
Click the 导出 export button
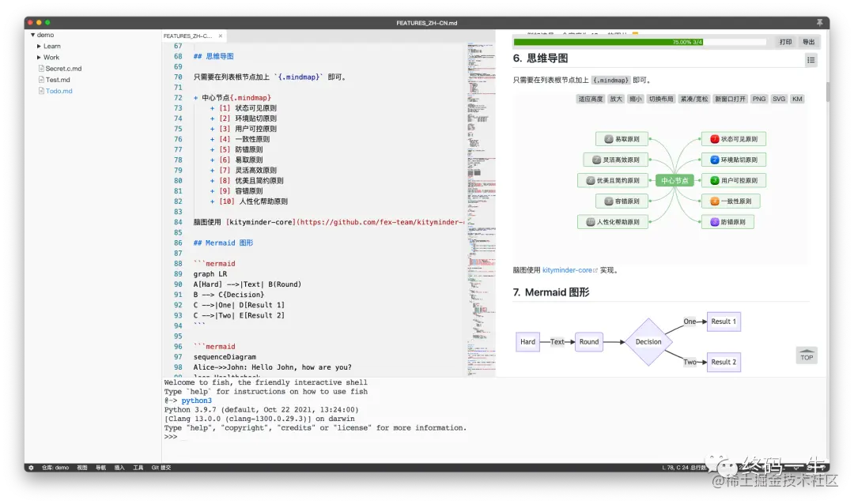tap(808, 42)
